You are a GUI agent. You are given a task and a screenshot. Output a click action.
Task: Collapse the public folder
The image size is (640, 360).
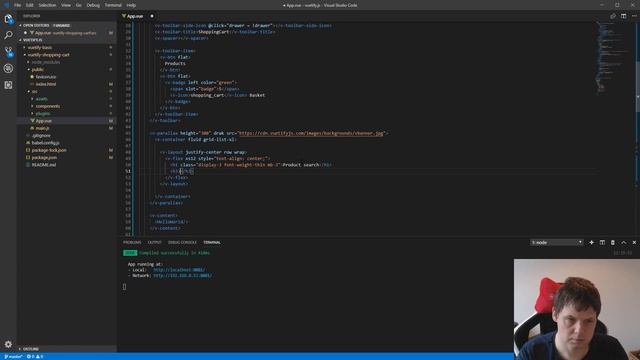(x=38, y=69)
